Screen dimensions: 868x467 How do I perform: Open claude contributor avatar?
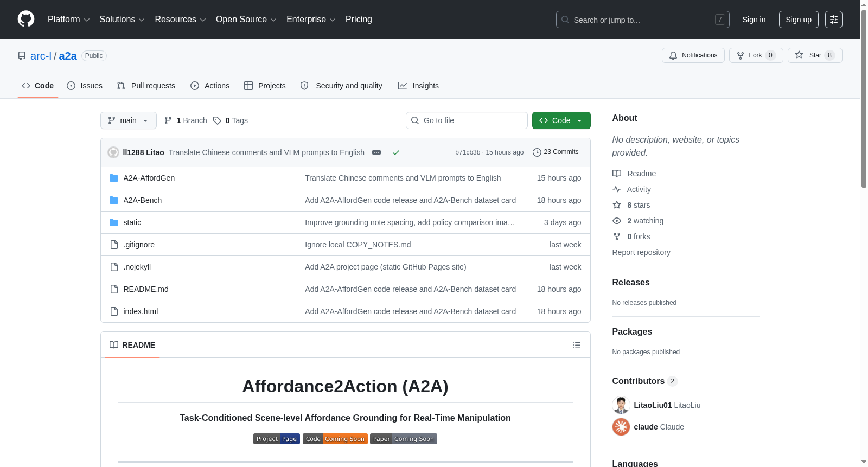[621, 427]
